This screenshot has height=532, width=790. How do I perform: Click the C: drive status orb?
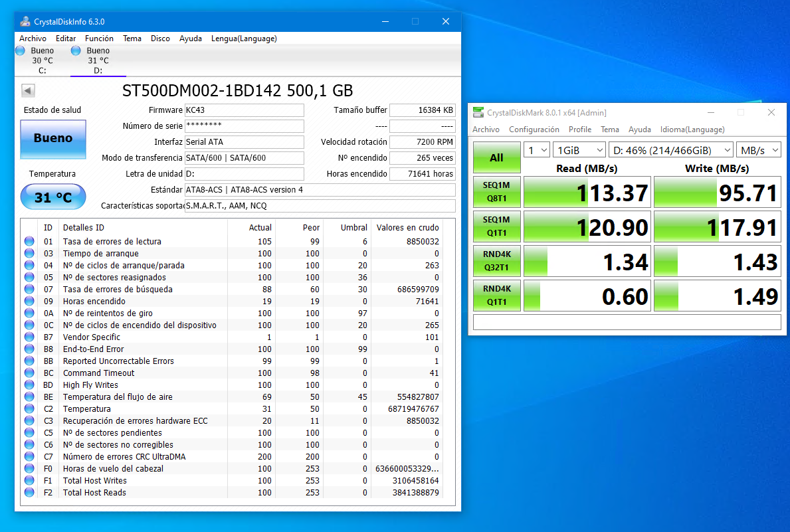[21, 51]
